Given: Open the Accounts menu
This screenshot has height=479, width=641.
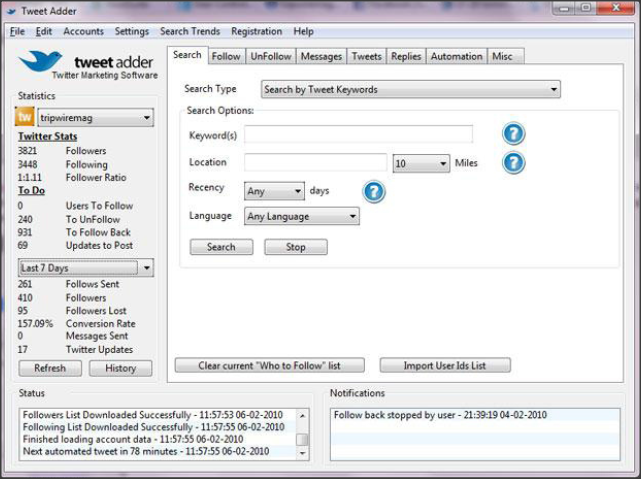Looking at the screenshot, I should [x=83, y=31].
